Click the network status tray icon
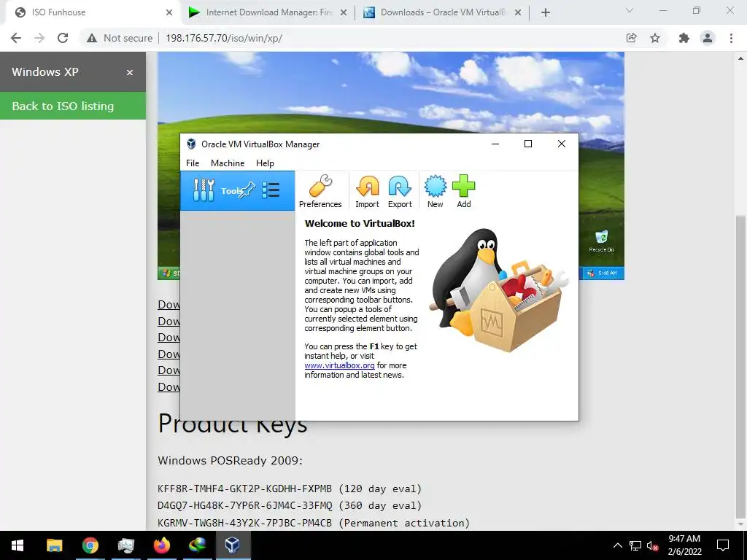The image size is (747, 560). pos(635,545)
